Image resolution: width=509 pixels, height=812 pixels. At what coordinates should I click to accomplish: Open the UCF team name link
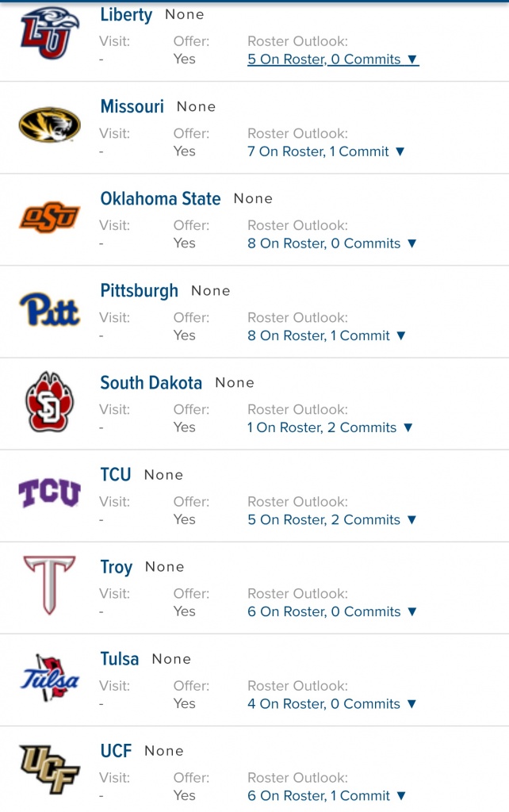pyautogui.click(x=117, y=751)
